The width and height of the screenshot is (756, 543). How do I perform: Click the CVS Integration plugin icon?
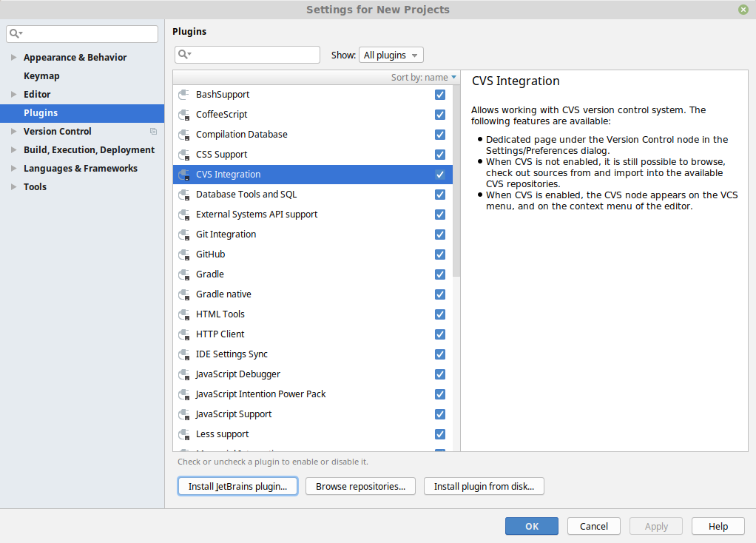click(183, 175)
